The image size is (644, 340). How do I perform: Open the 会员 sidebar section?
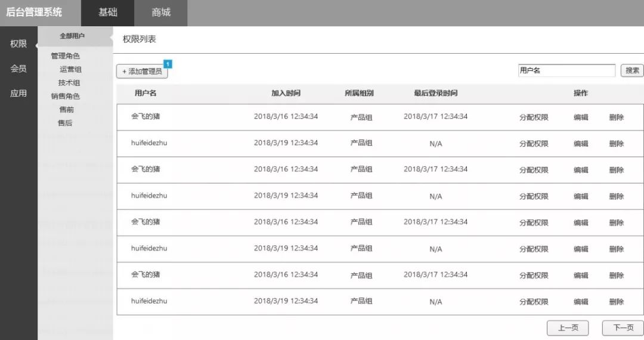[18, 69]
